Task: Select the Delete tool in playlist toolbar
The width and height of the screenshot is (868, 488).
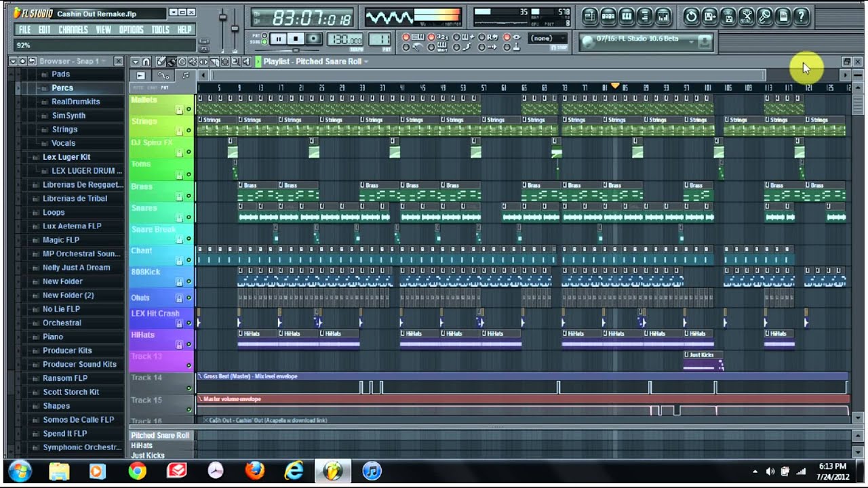Action: (x=182, y=62)
